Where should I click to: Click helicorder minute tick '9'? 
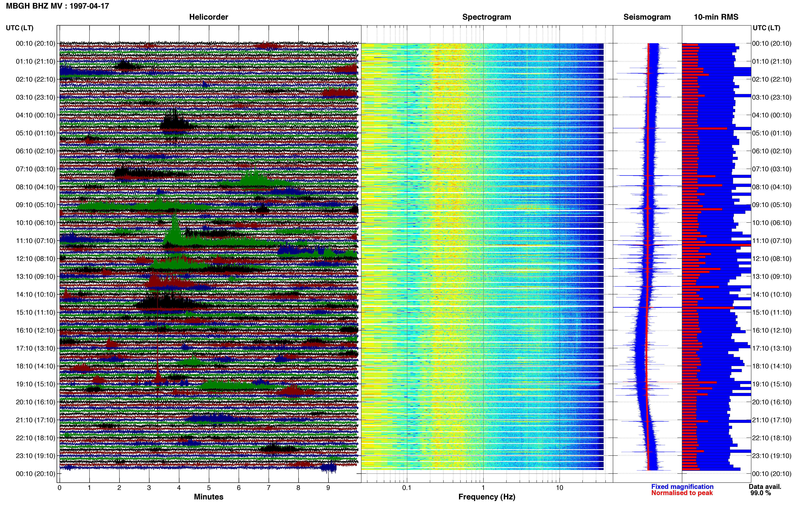(328, 487)
